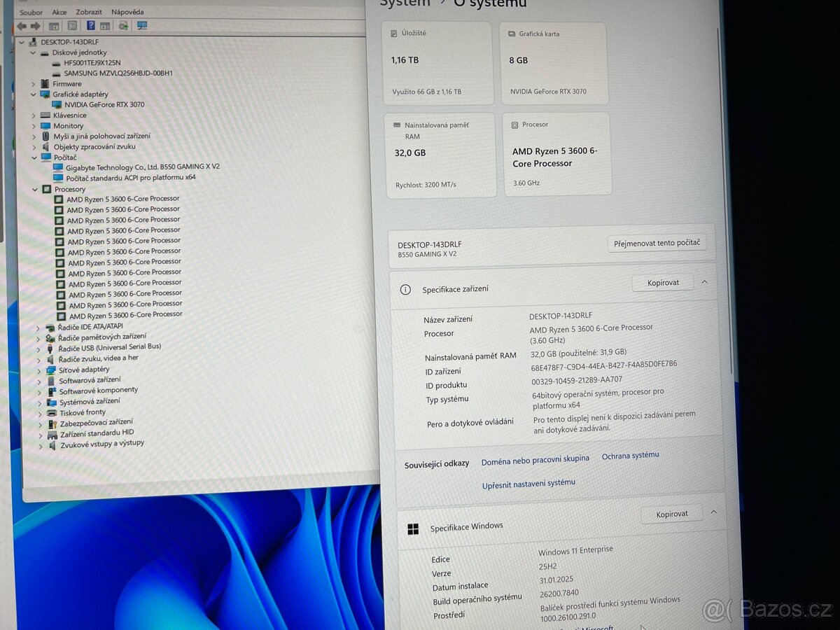Select SAMSUNG MZVLQ256HBJD-00BH1 drive

pos(118,73)
